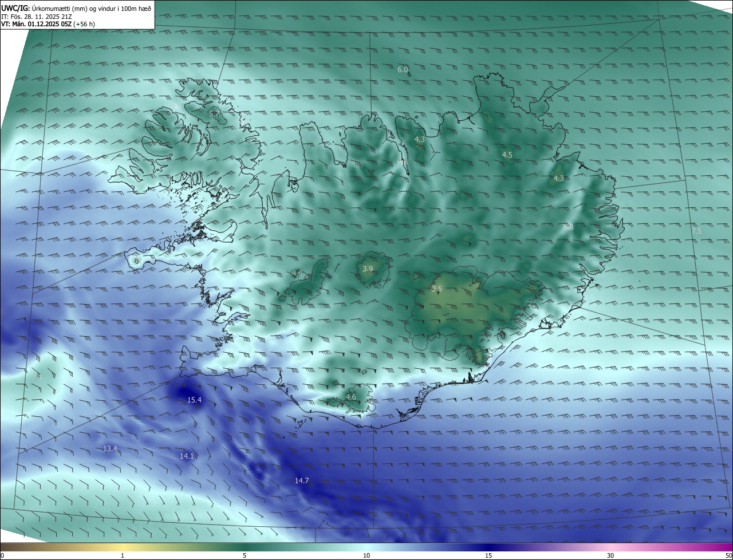The width and height of the screenshot is (733, 560).
Task: Select the 3.9 value on Hofsjökull glacier
Action: click(x=368, y=269)
